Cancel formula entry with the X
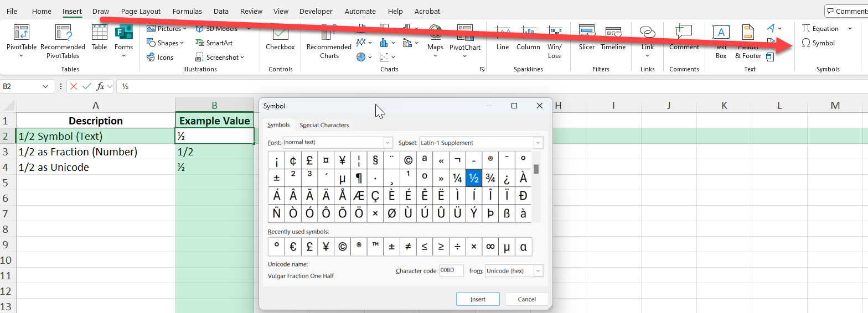The height and width of the screenshot is (313, 868). [x=74, y=86]
